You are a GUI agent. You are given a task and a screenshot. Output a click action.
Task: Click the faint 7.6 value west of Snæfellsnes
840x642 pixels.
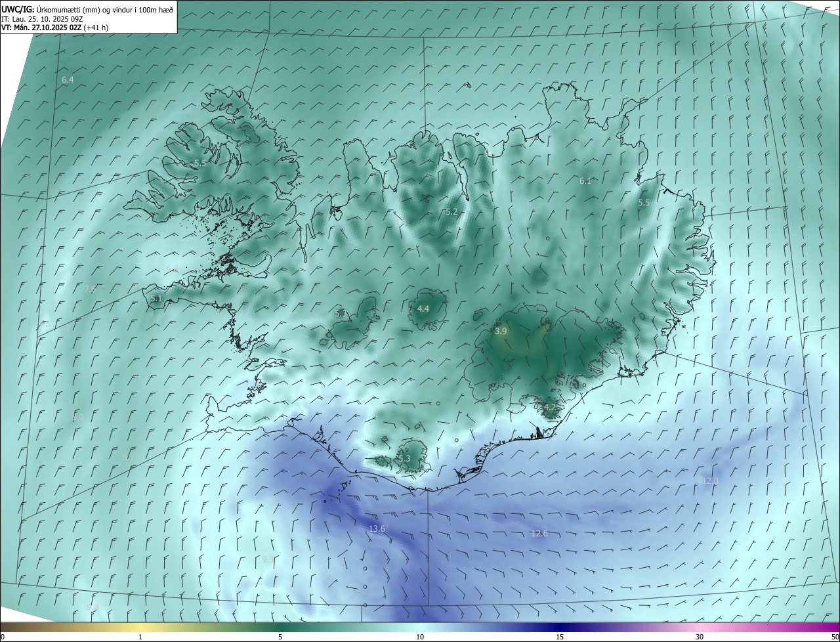click(90, 289)
